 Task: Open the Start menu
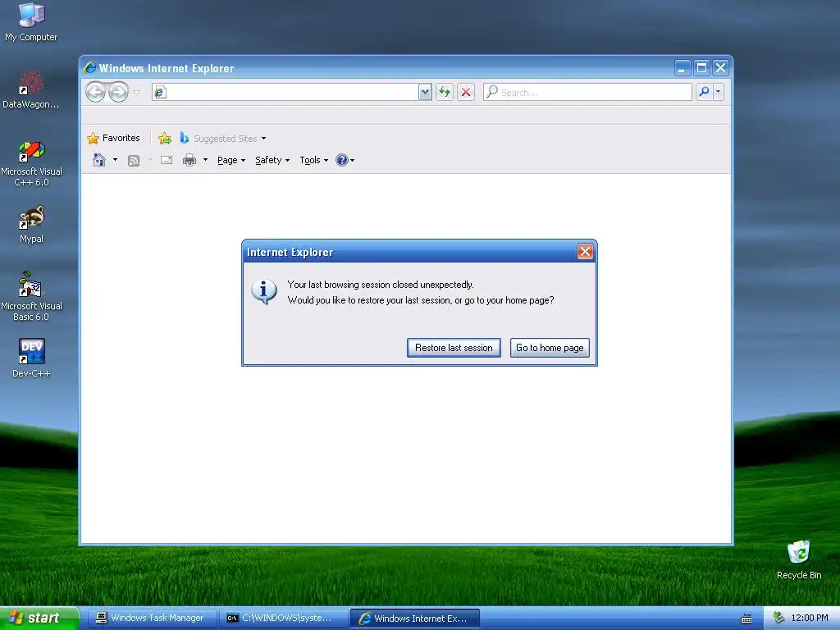(x=39, y=618)
